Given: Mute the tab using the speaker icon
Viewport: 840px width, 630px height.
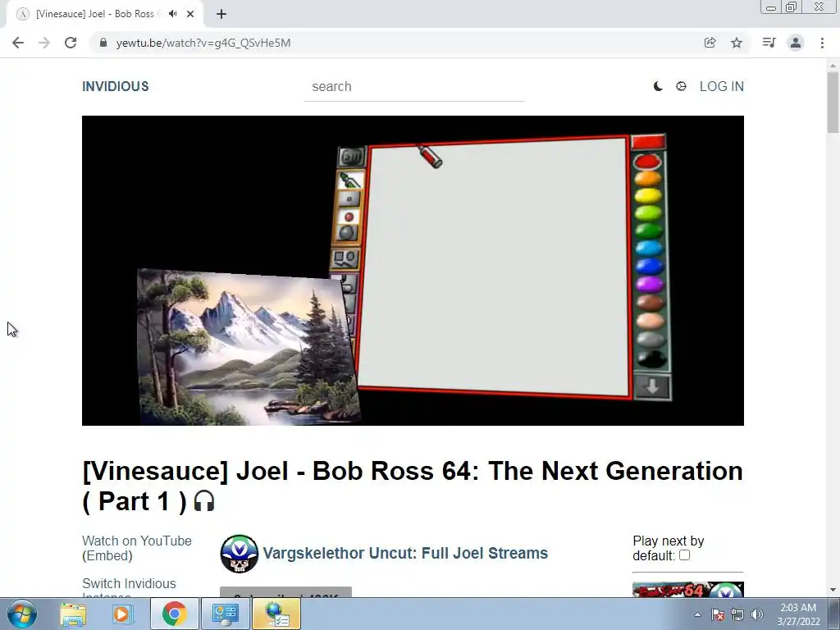Looking at the screenshot, I should [x=172, y=14].
